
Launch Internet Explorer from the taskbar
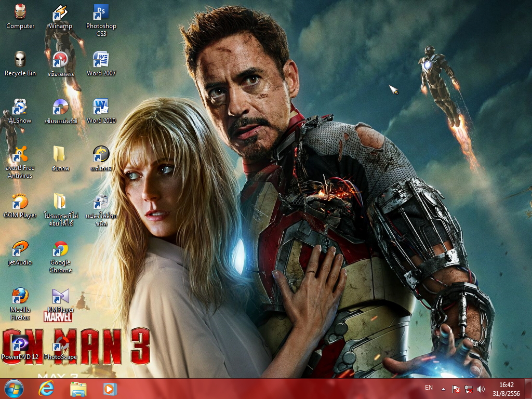[x=46, y=389]
